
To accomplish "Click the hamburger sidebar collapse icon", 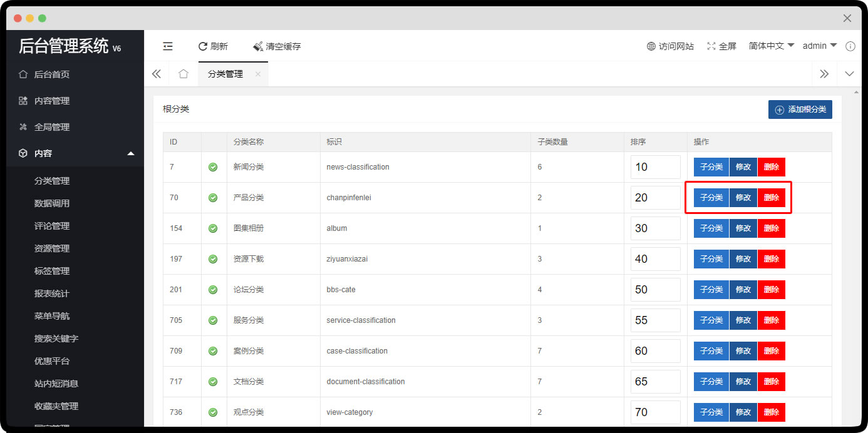I will point(167,46).
